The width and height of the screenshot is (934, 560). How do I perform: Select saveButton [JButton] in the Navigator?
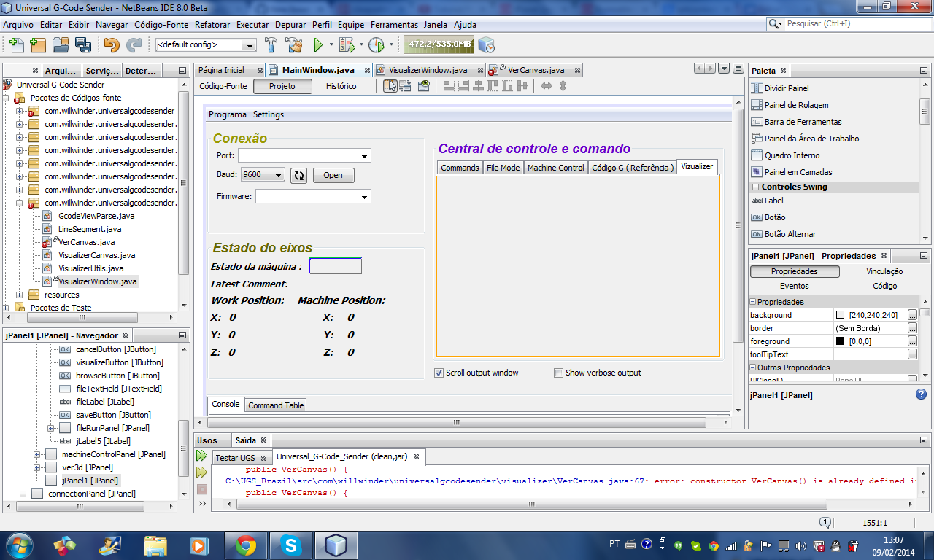tap(113, 415)
